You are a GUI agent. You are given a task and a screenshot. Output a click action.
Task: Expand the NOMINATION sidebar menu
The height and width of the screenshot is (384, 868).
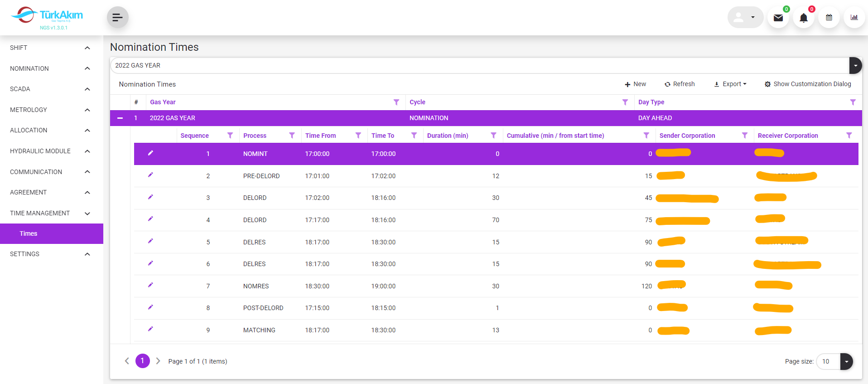[50, 68]
